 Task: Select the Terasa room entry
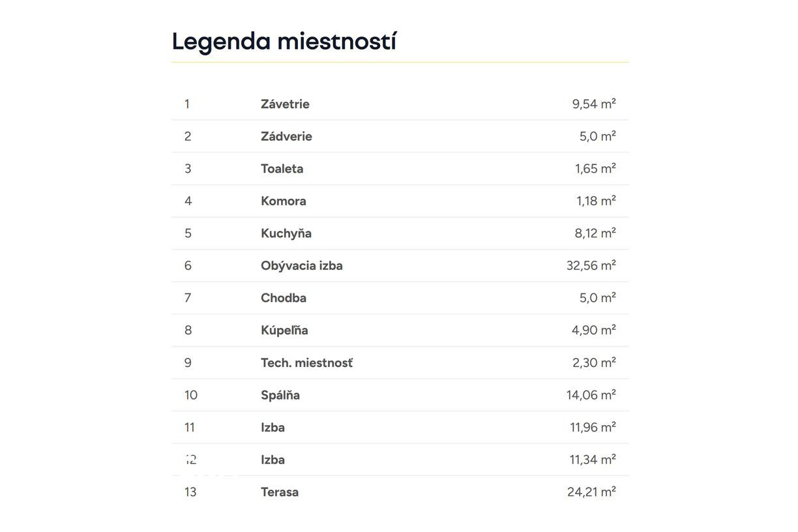click(400, 492)
